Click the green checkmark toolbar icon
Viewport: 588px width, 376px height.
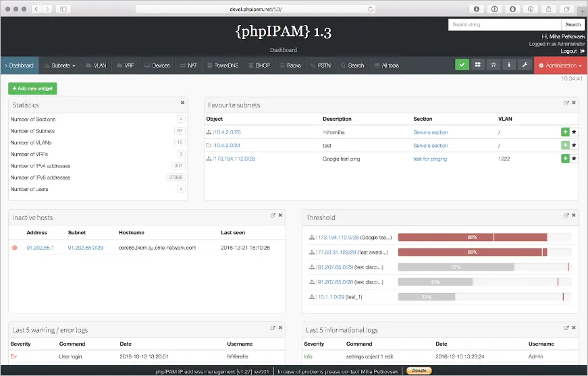point(462,65)
